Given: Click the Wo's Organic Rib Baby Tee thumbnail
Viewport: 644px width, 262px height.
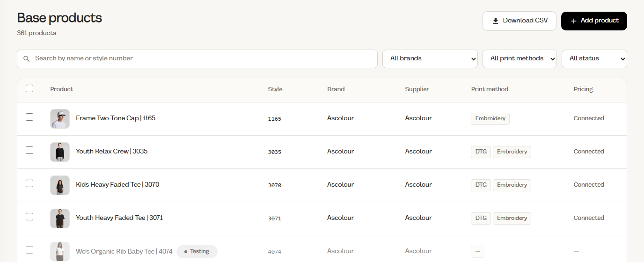Looking at the screenshot, I should click(x=60, y=252).
